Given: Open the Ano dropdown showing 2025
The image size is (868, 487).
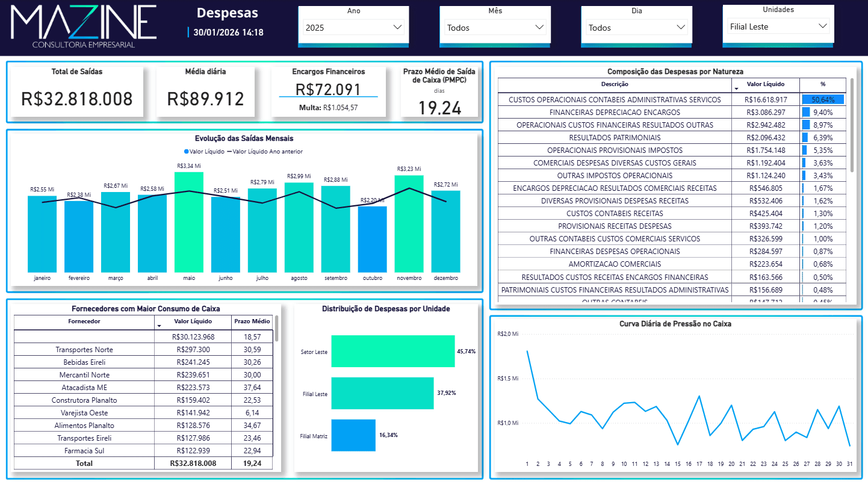Looking at the screenshot, I should tap(353, 27).
